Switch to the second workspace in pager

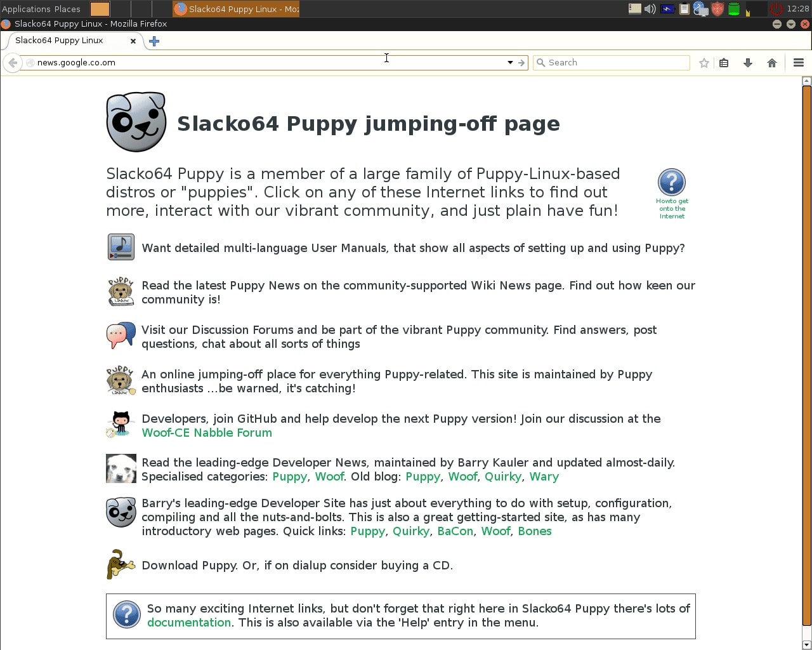coord(121,9)
